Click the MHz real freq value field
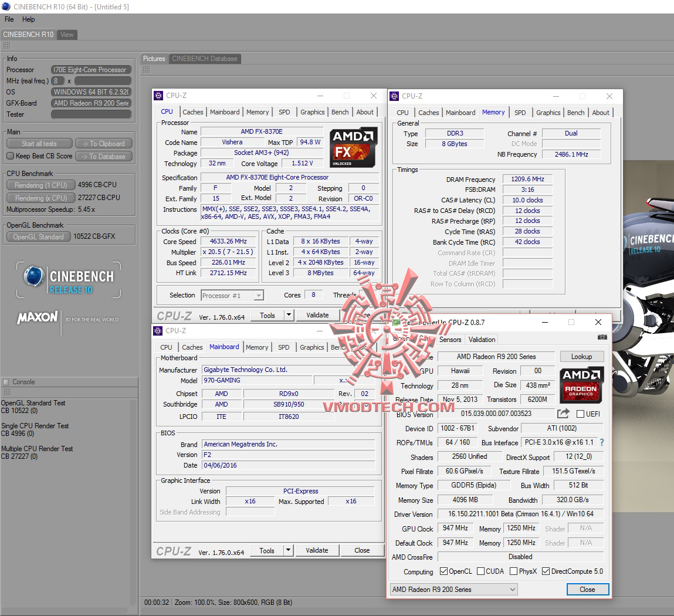The height and width of the screenshot is (616, 674). (x=103, y=81)
